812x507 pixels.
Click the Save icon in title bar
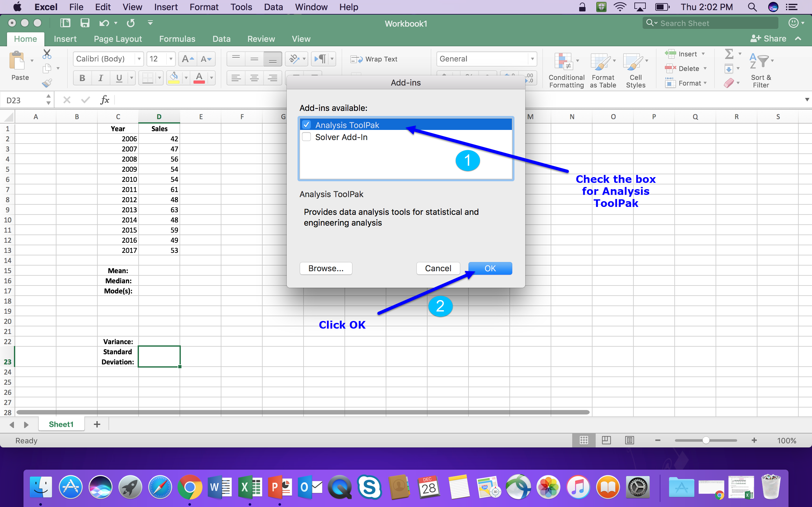tap(85, 23)
